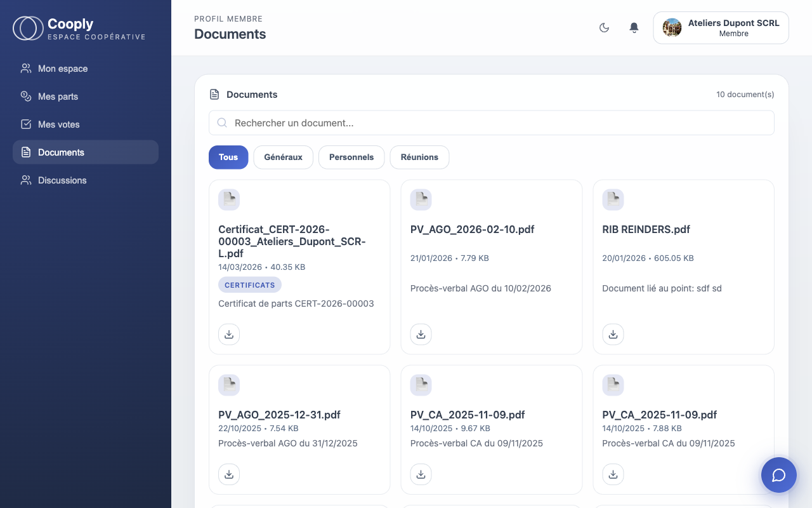Click the CERTIFICATS badge
The width and height of the screenshot is (812, 508).
tap(250, 285)
